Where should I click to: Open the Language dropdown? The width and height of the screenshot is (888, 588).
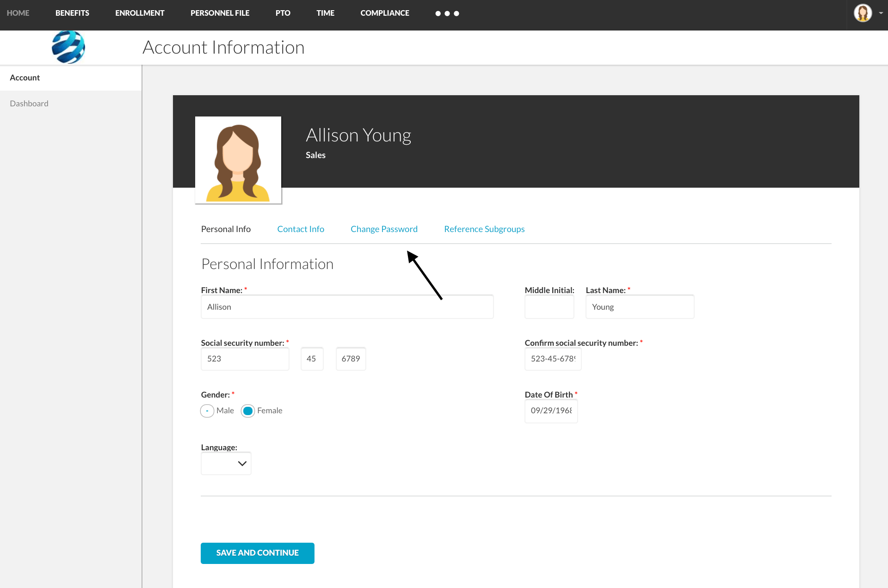click(x=226, y=463)
